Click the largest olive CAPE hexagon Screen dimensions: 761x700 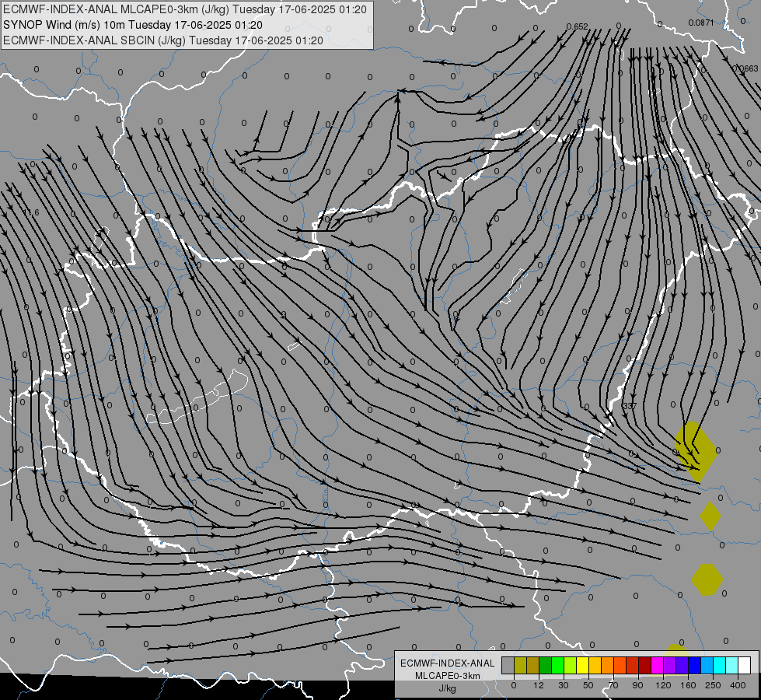(696, 452)
